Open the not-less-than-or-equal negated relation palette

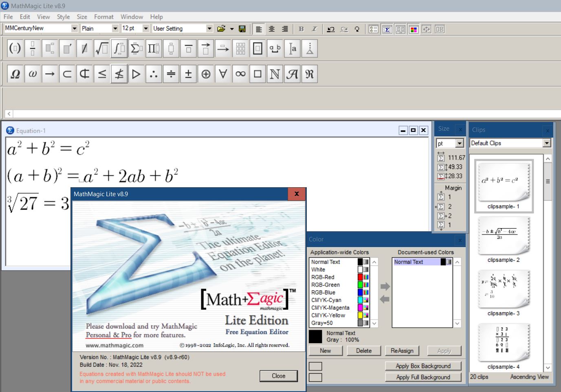click(119, 74)
